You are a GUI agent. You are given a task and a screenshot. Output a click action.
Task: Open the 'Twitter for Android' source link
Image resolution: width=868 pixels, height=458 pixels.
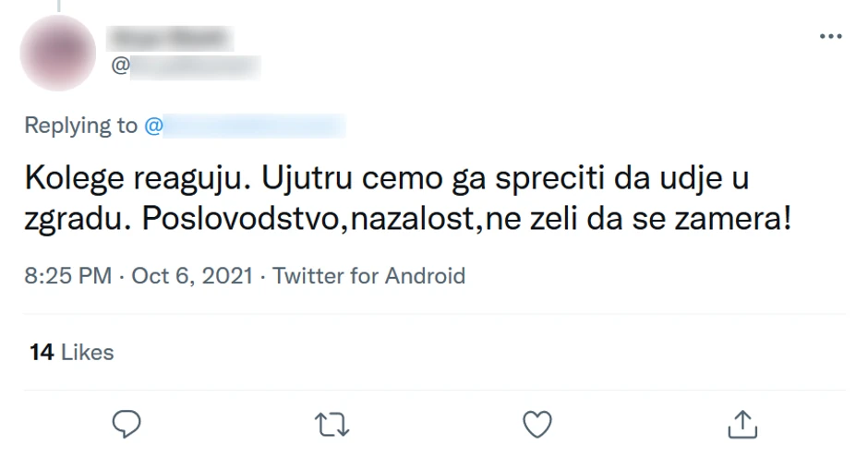coord(369,275)
